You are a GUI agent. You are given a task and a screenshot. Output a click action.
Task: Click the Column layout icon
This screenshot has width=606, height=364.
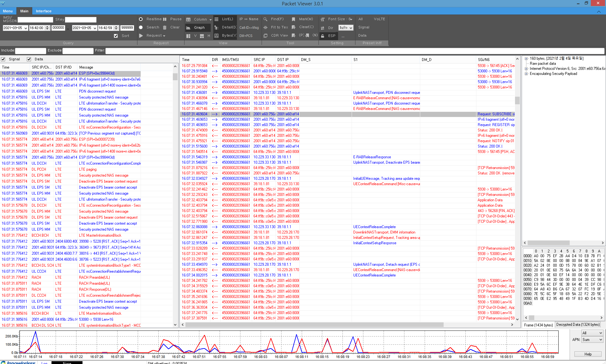188,20
